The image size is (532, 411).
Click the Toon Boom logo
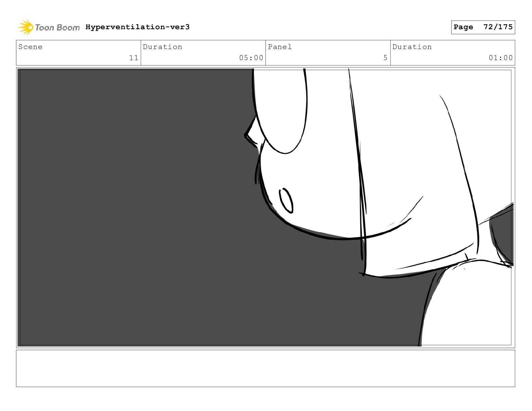(x=48, y=27)
